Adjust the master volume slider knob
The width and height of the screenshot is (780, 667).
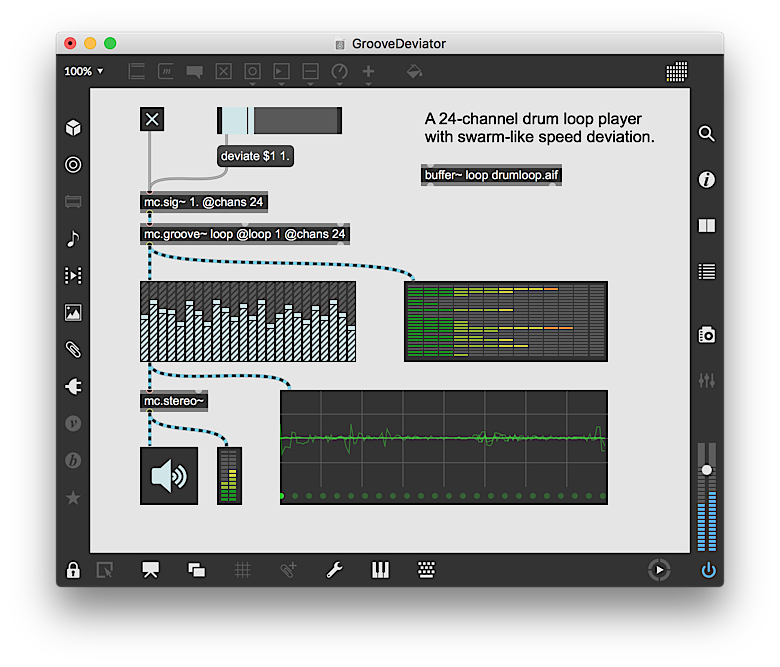click(707, 470)
